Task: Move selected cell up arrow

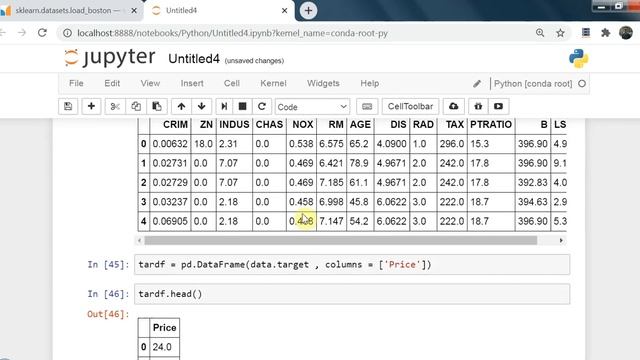Action: coord(181,107)
